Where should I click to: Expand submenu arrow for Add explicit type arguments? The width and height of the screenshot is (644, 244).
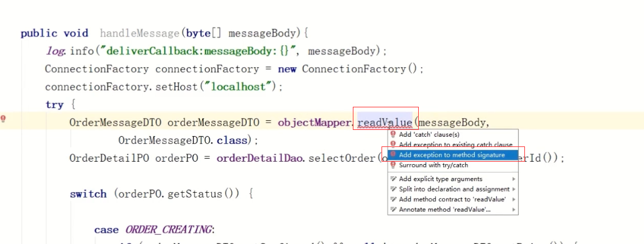(513, 179)
